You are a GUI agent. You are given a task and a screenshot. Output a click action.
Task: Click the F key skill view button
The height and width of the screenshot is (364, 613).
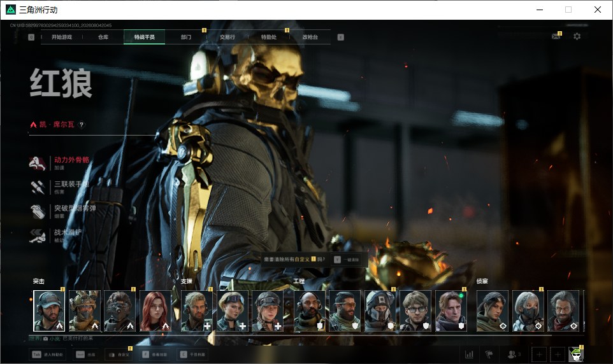click(x=154, y=354)
